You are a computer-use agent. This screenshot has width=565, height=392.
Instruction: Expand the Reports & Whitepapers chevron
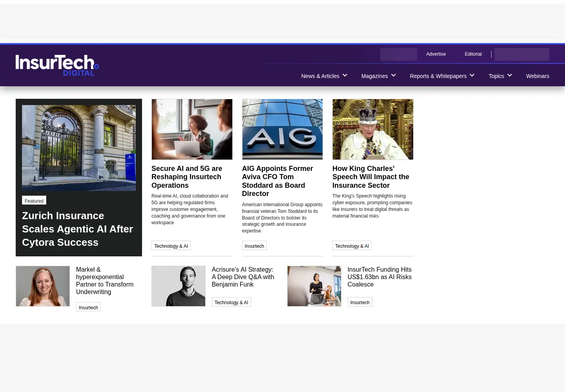click(472, 75)
